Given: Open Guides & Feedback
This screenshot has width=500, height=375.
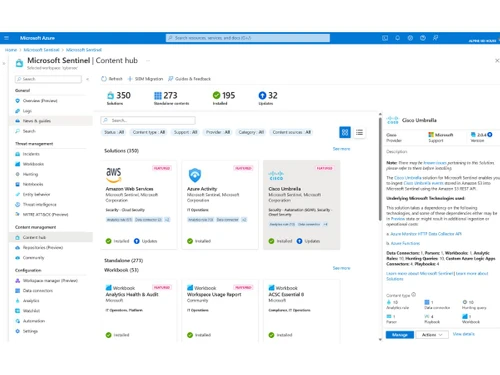Looking at the screenshot, I should click(x=190, y=79).
